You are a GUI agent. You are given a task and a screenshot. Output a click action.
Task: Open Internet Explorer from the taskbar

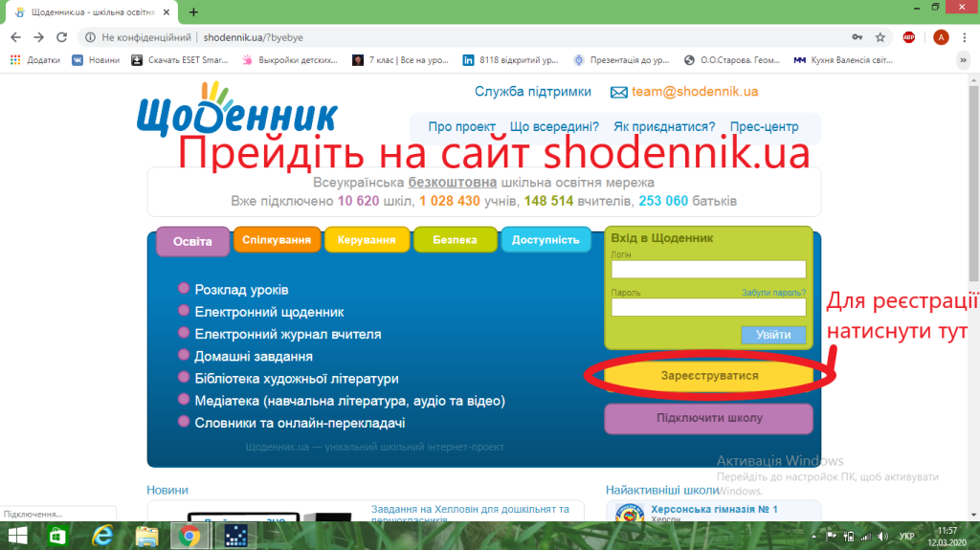102,537
